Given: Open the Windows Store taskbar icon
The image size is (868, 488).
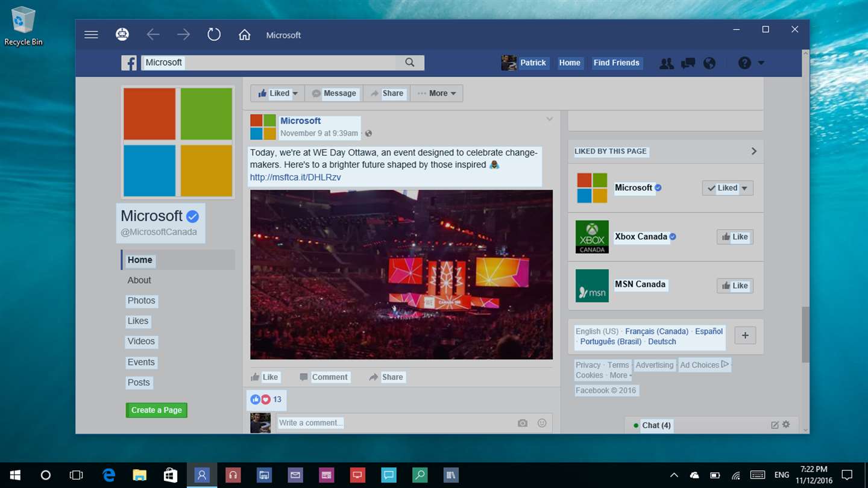Looking at the screenshot, I should (x=171, y=475).
